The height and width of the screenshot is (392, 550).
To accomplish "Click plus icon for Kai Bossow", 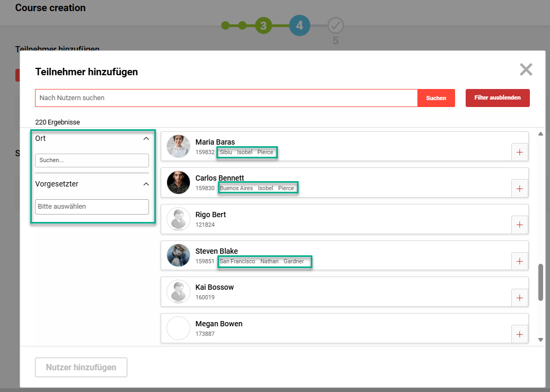I will pos(519,298).
